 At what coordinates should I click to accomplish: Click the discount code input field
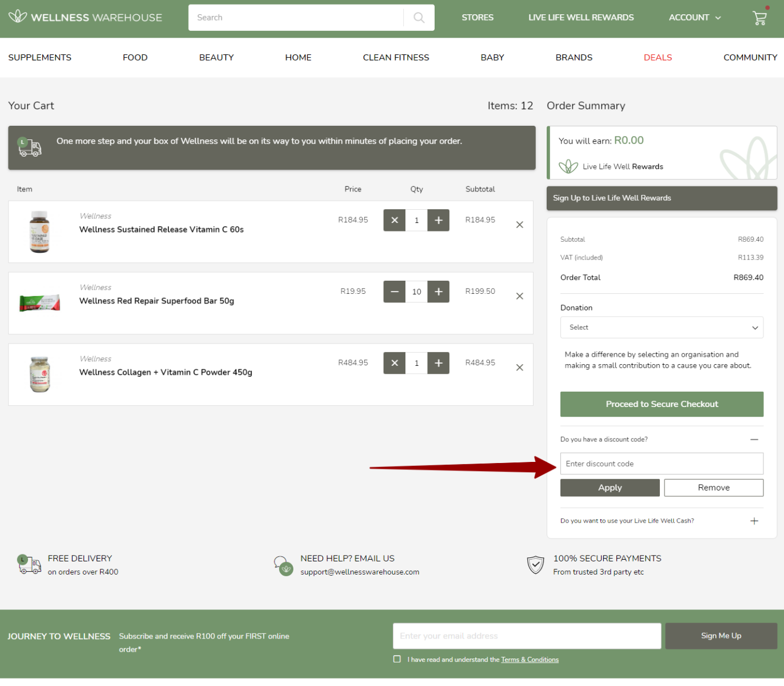662,464
